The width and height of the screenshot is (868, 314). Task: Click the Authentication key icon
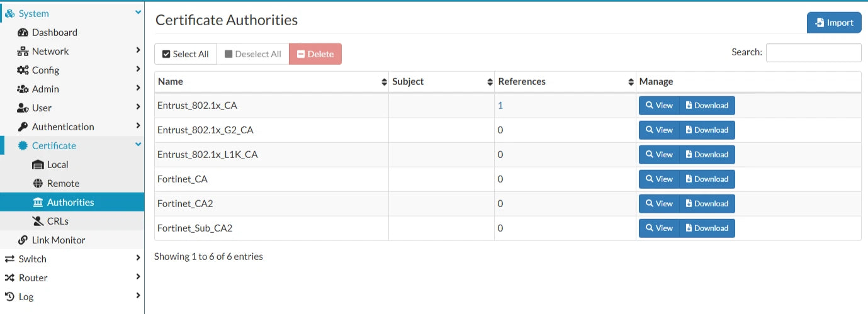click(x=23, y=126)
